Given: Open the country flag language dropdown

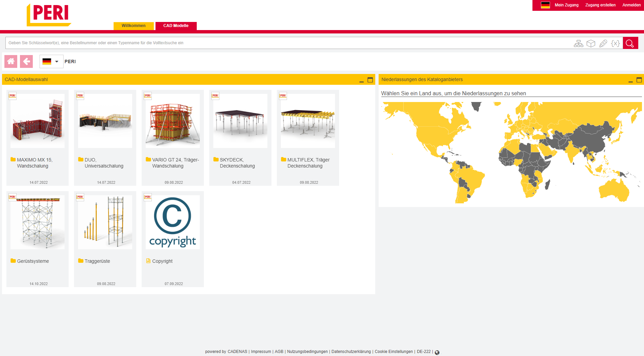Looking at the screenshot, I should coord(51,61).
